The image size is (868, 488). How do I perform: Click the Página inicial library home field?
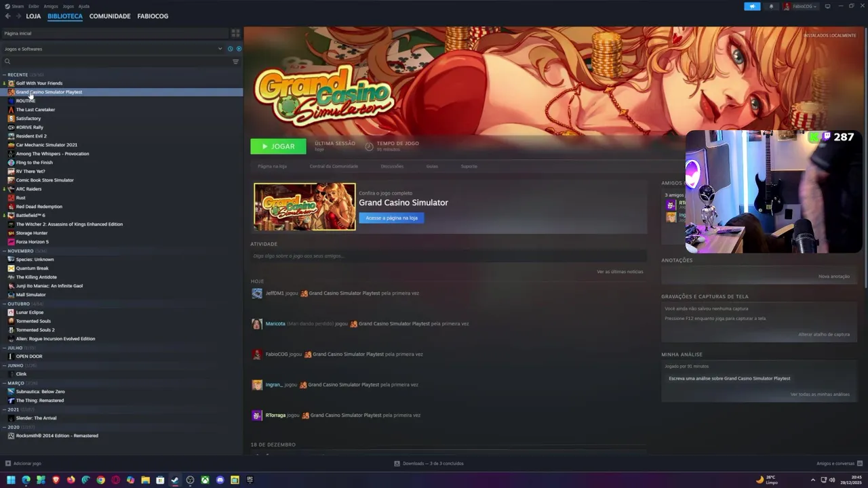[114, 33]
